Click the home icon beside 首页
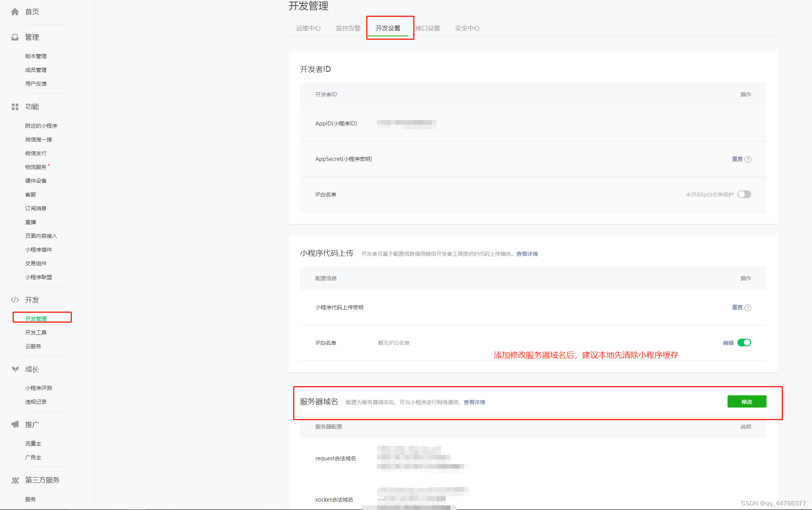The width and height of the screenshot is (812, 510). click(15, 12)
